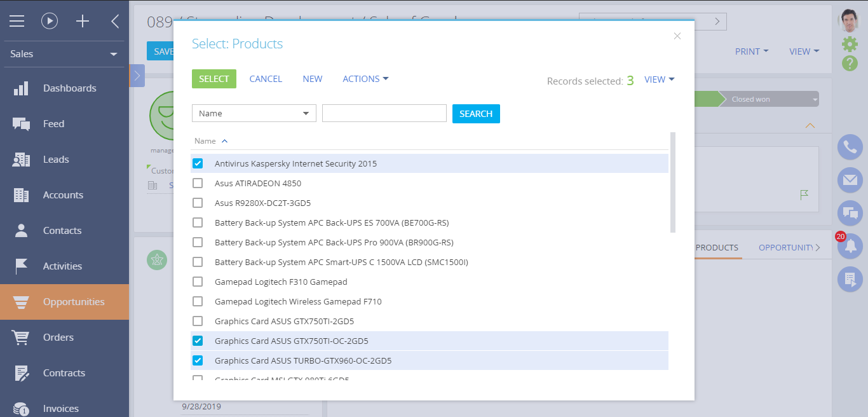This screenshot has height=417, width=868.
Task: Open the system designer gear icon
Action: [850, 44]
